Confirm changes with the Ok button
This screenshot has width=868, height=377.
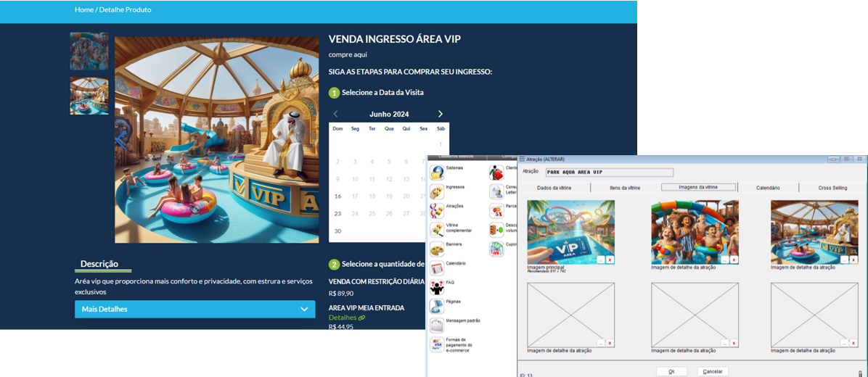coord(671,371)
